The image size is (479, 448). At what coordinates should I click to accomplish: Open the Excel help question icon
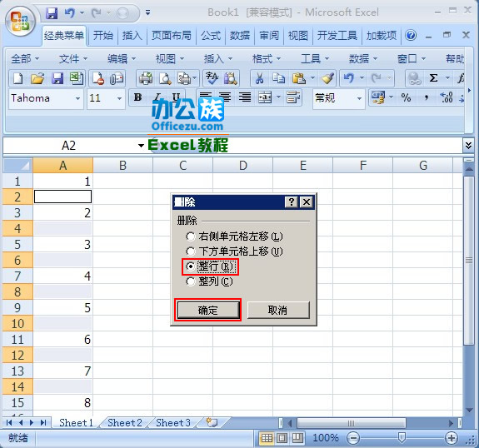pyautogui.click(x=411, y=36)
